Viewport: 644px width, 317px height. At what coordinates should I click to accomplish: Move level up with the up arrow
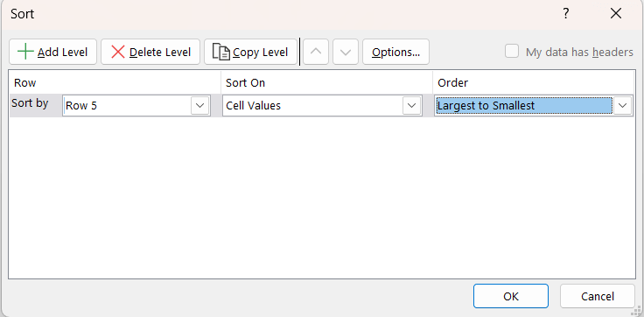316,52
